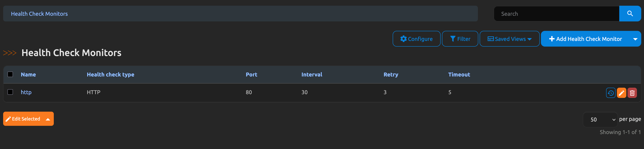Screen dimensions: 644x149
Task: Open changelog history for http monitor
Action: click(x=610, y=93)
